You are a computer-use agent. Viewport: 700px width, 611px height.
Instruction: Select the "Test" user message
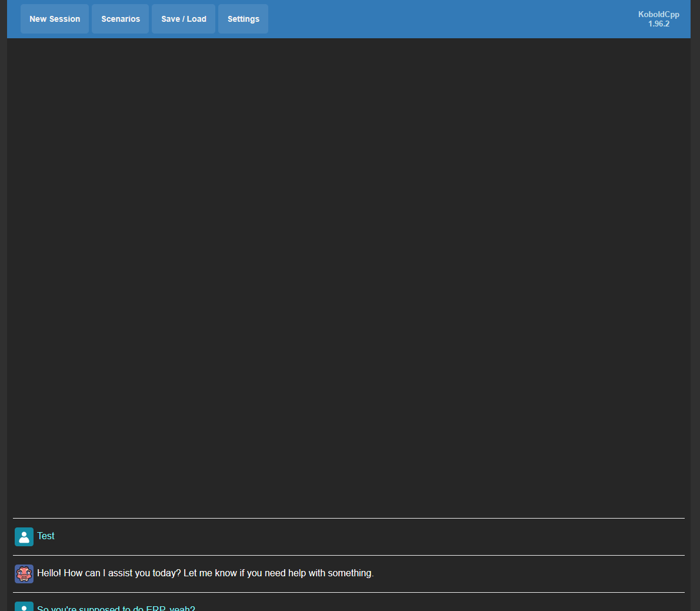(x=45, y=536)
